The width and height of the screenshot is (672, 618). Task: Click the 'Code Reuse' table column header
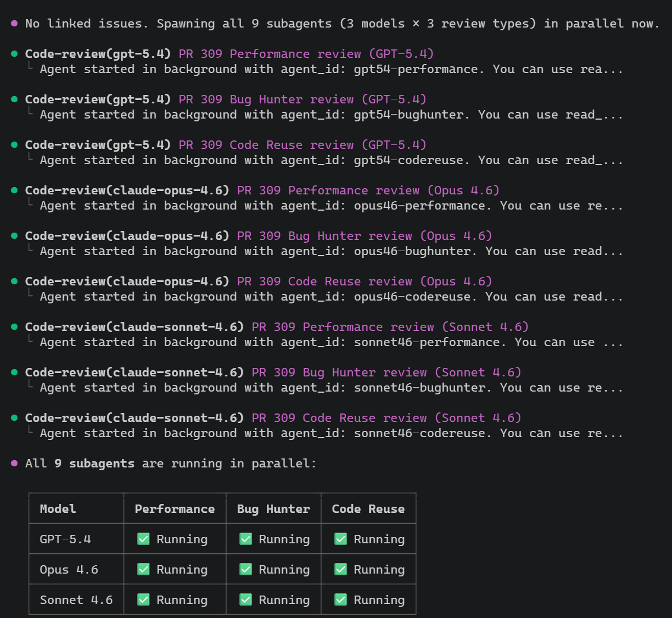(368, 509)
